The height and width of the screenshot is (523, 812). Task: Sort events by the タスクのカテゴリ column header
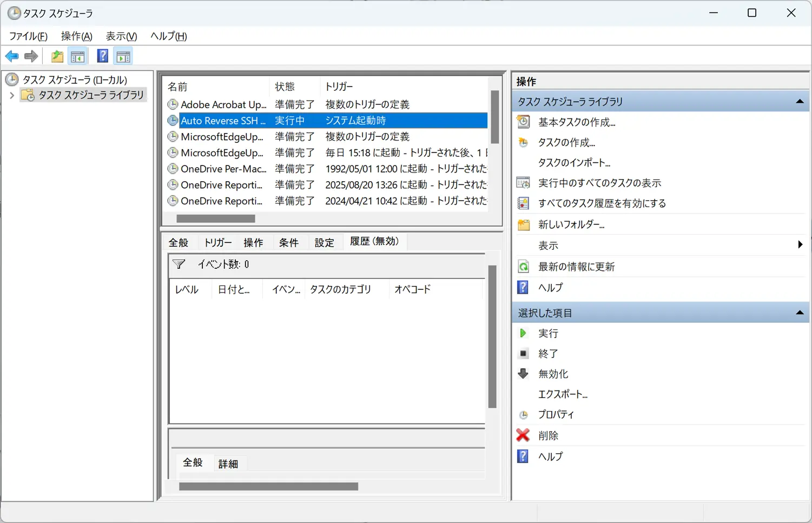[347, 289]
